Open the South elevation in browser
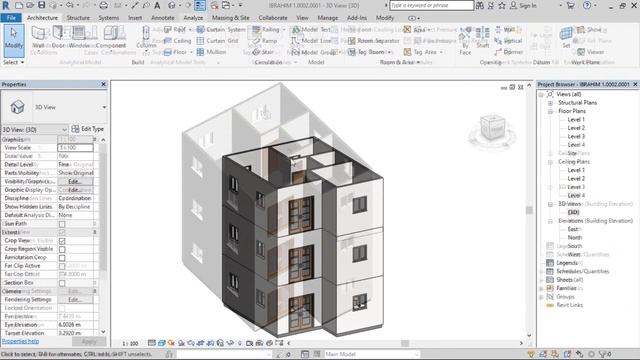Viewport: 640px width, 360px height. point(575,246)
